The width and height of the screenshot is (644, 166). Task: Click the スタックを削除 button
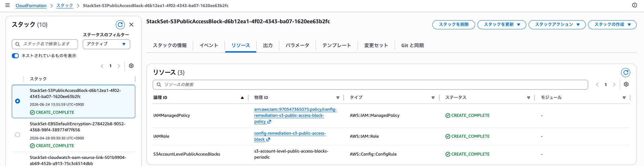454,25
